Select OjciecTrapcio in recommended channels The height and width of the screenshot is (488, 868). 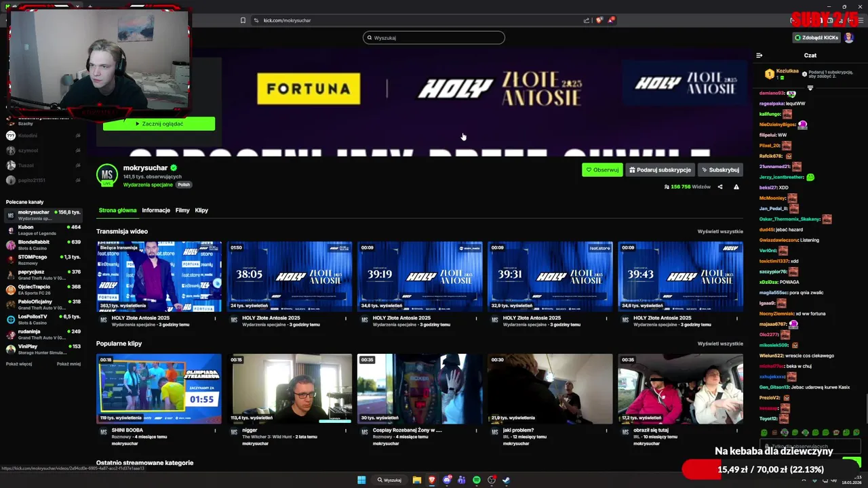pos(43,289)
